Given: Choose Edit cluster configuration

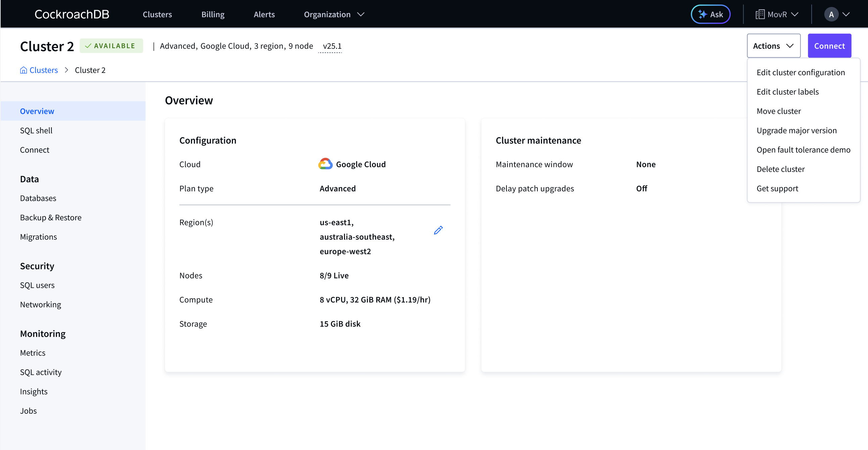Looking at the screenshot, I should point(801,73).
